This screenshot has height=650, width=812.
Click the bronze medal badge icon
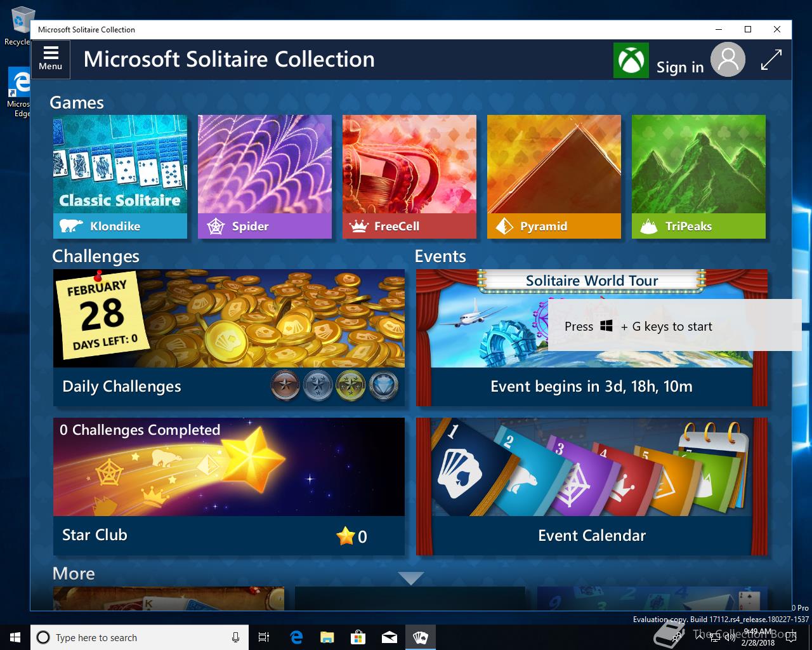point(285,386)
